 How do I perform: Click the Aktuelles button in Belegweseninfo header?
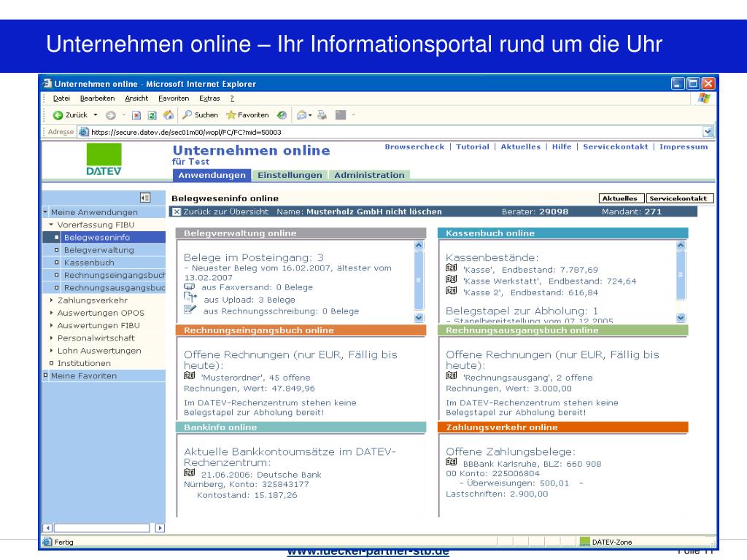point(622,198)
